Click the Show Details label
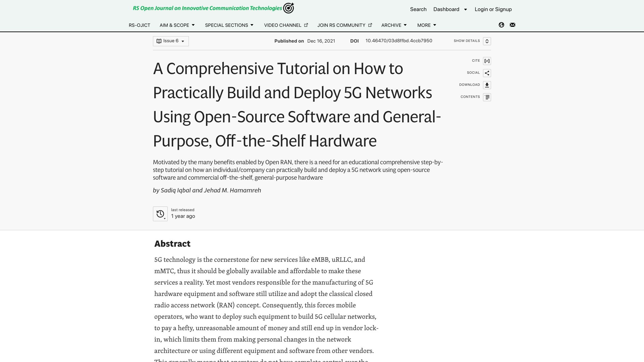This screenshot has width=644, height=362. click(467, 41)
